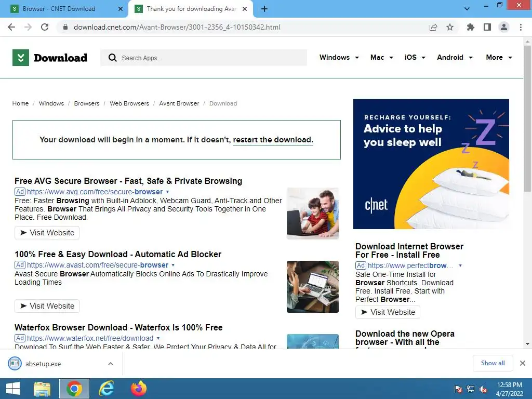Viewport: 532px width, 399px height.
Task: Click Visit Website under perfectbrowser ad
Action: (388, 312)
